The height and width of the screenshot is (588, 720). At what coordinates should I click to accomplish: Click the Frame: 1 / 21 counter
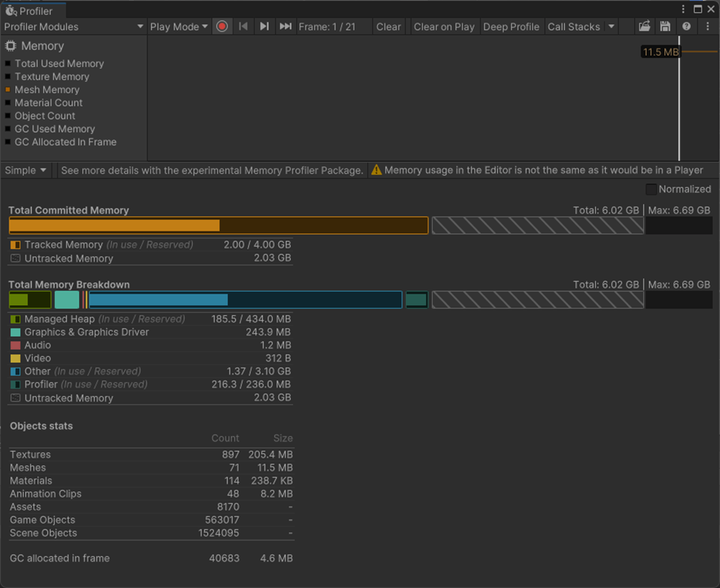327,27
